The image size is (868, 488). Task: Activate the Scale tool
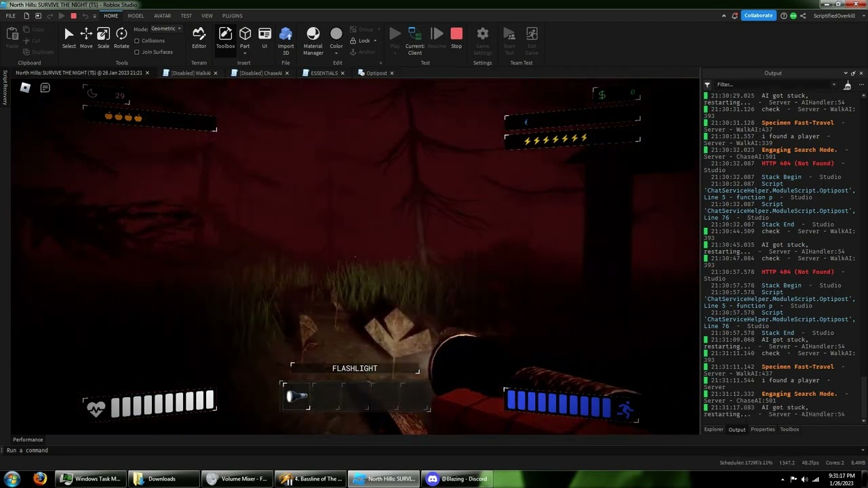[x=103, y=38]
